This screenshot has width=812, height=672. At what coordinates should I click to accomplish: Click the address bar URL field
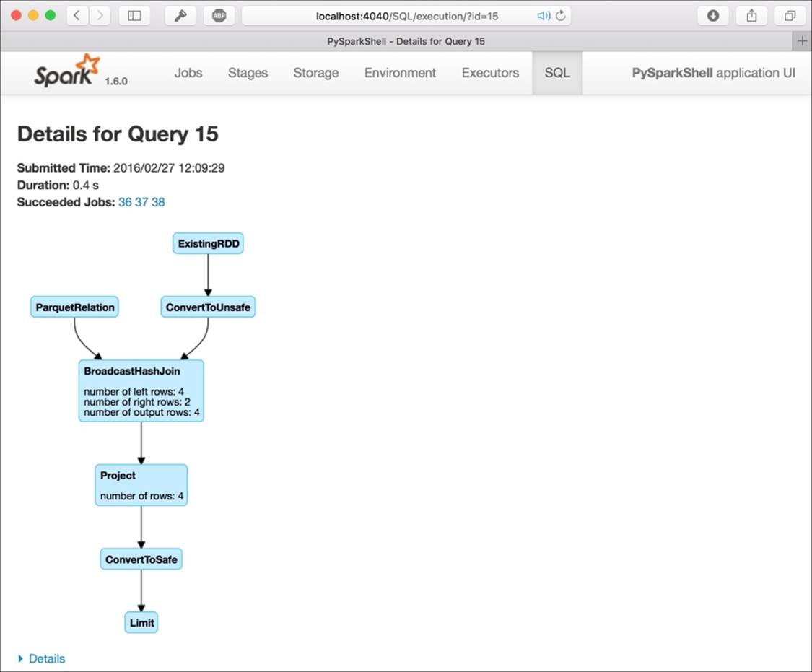406,14
